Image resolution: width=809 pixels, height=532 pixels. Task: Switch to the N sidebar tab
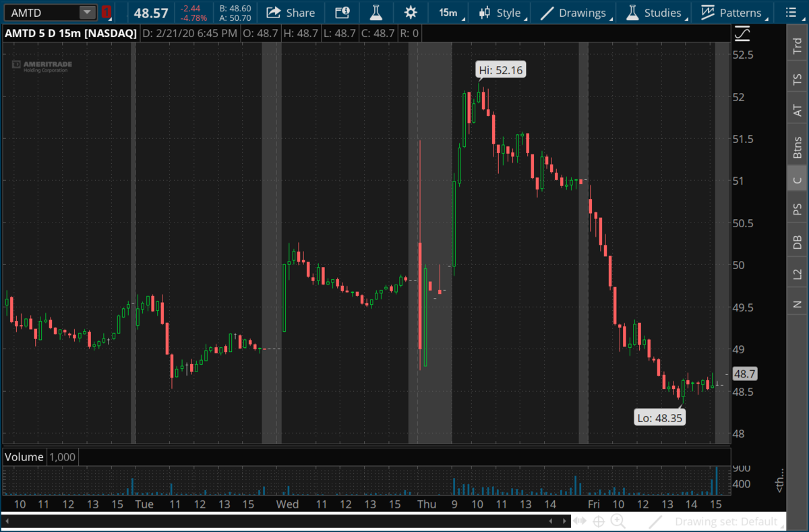click(x=798, y=304)
